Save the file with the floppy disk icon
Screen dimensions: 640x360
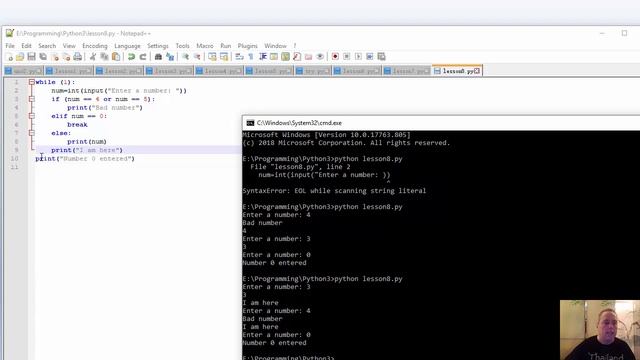(x=31, y=57)
